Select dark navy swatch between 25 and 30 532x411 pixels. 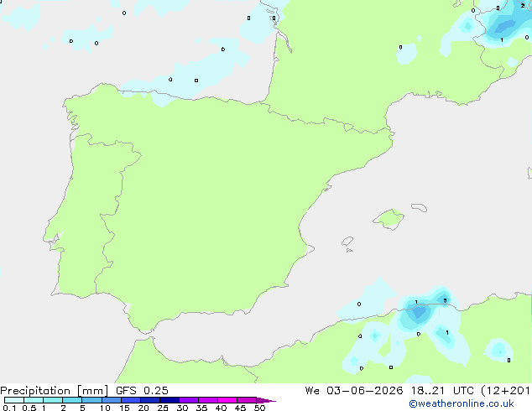click(169, 400)
